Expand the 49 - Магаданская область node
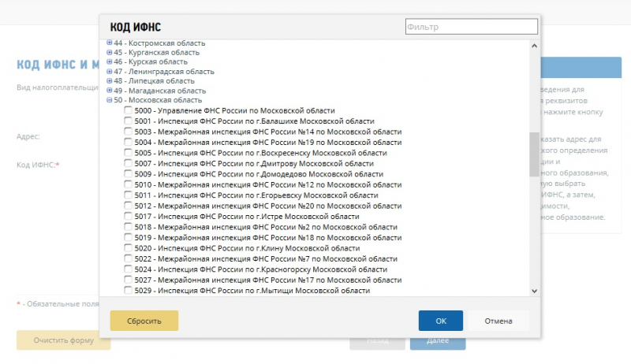Screen dimensions: 631x364 coord(109,91)
